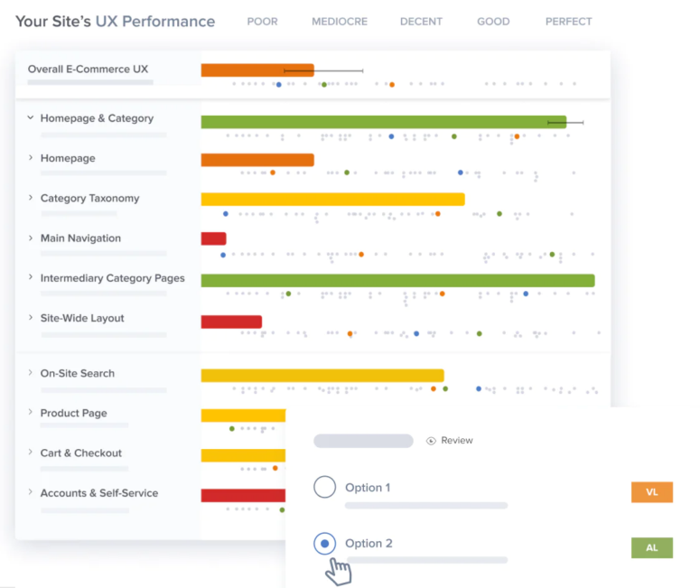Click the green Intermediary Category Pages bar
The width and height of the screenshot is (700, 588).
click(397, 280)
